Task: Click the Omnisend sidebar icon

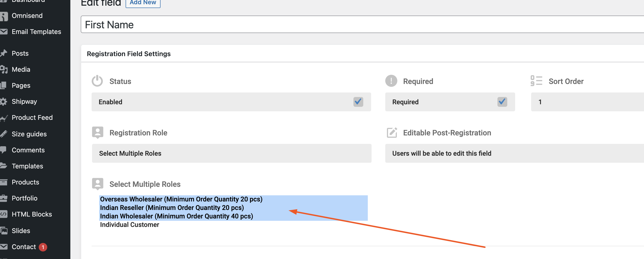Action: pyautogui.click(x=4, y=16)
